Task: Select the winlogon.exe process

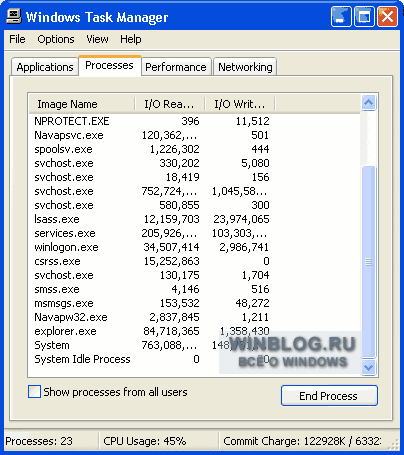Action: tap(152, 247)
